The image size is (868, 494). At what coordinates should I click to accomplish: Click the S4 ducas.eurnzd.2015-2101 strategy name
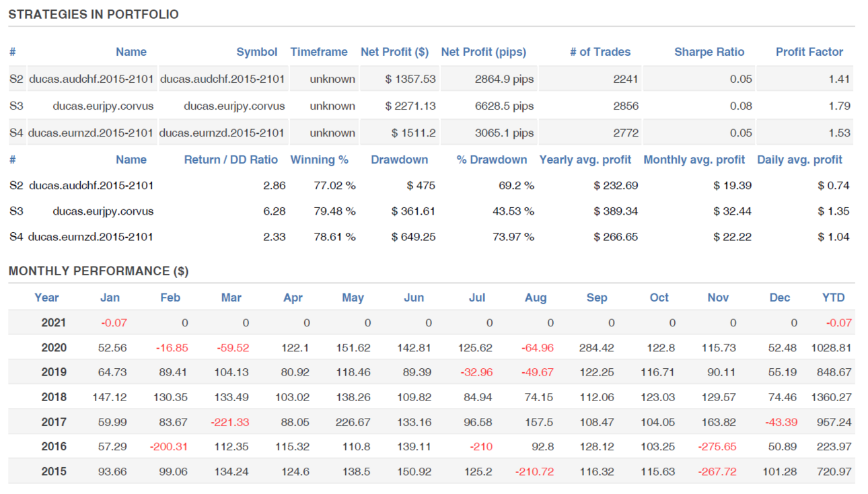[x=91, y=133]
